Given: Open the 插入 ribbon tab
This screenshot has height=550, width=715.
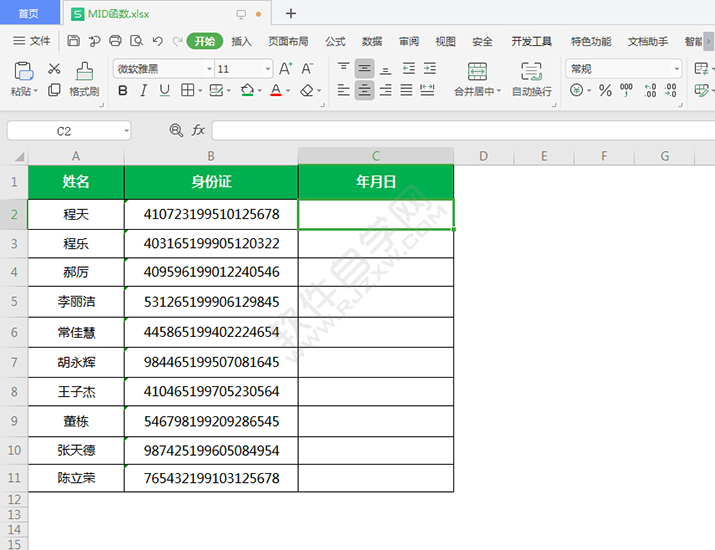Looking at the screenshot, I should point(241,41).
